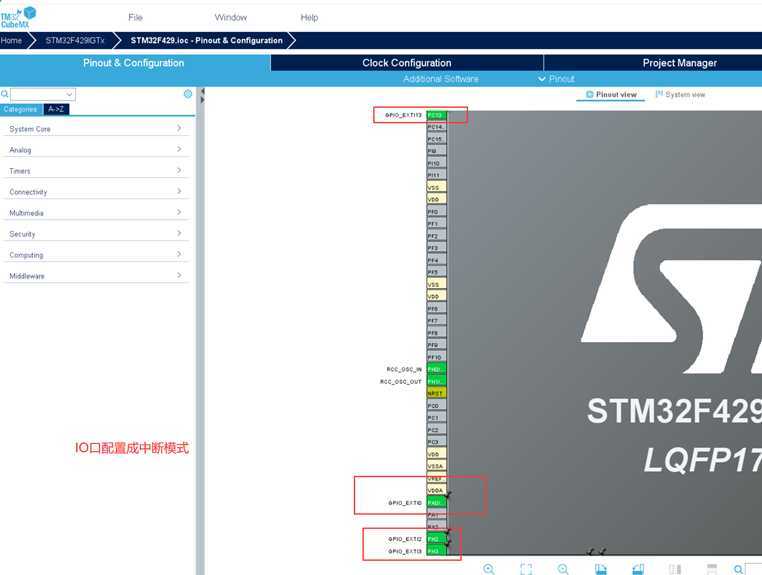Select the NRST pin
Viewport: 762px width, 575px height.
tap(436, 394)
